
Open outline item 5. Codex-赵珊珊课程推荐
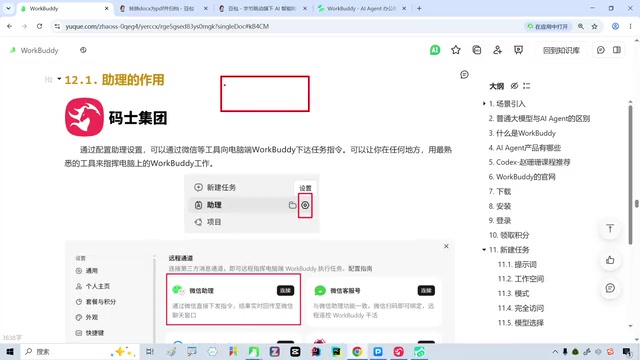tap(529, 162)
